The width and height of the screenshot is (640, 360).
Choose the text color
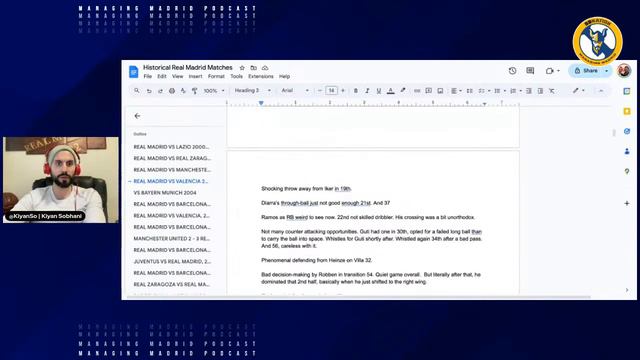[391, 91]
